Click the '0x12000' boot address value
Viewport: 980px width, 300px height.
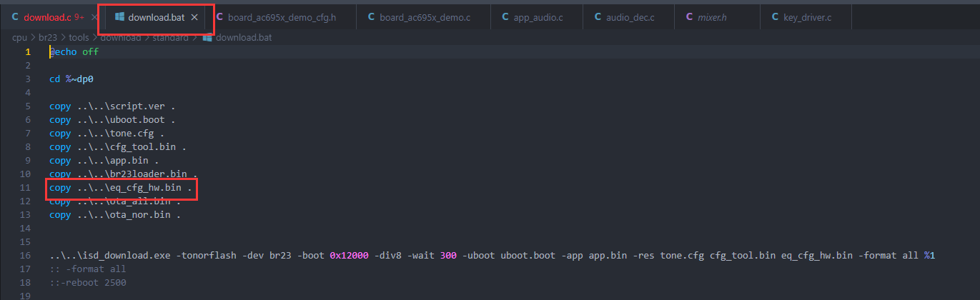tap(349, 256)
